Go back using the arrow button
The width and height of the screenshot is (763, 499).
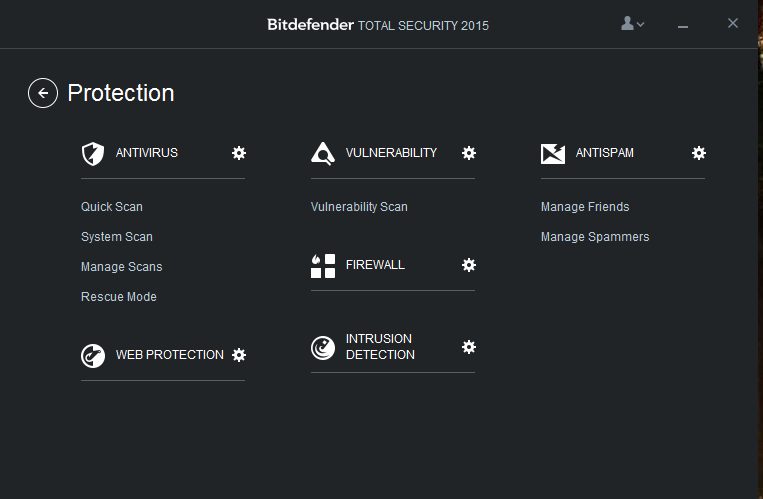tap(42, 94)
